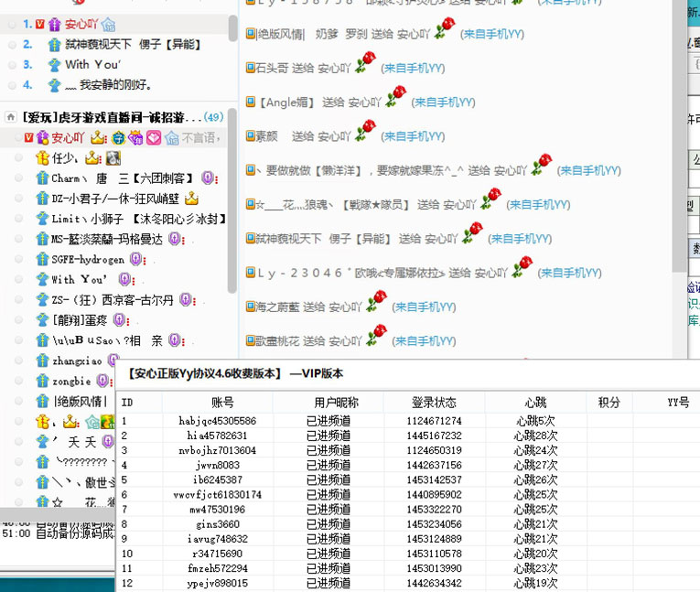Image resolution: width=700 pixels, height=592 pixels.
Task: Click the crown icon after DZ-小君子 username
Action: pos(191,199)
